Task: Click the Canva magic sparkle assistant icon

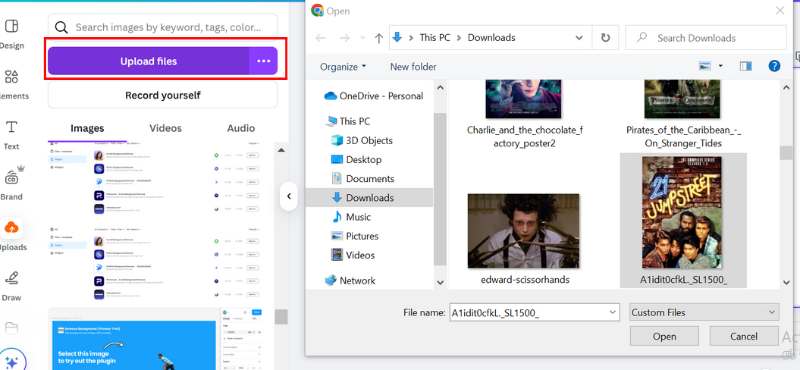Action: [11, 362]
